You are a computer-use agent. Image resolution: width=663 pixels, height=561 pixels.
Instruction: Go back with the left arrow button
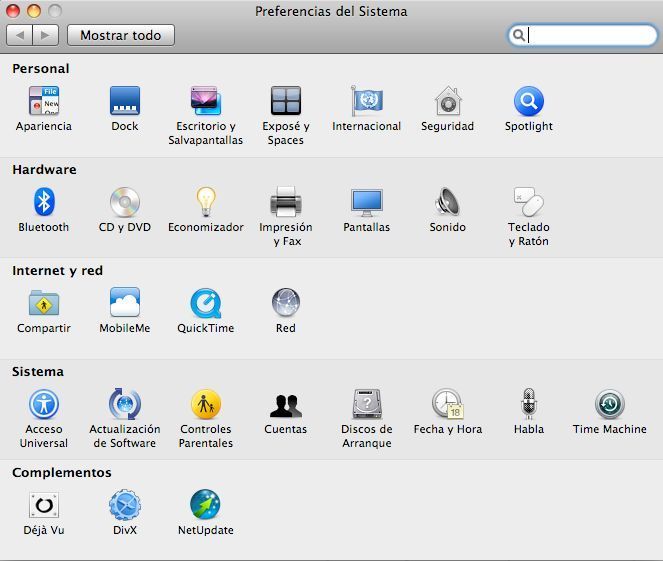[19, 35]
